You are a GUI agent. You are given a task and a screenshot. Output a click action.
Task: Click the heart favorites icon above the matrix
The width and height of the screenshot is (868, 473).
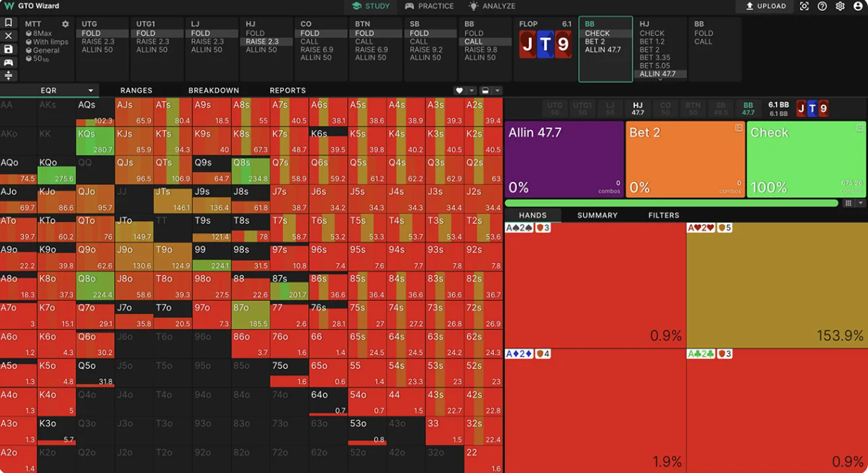[459, 91]
